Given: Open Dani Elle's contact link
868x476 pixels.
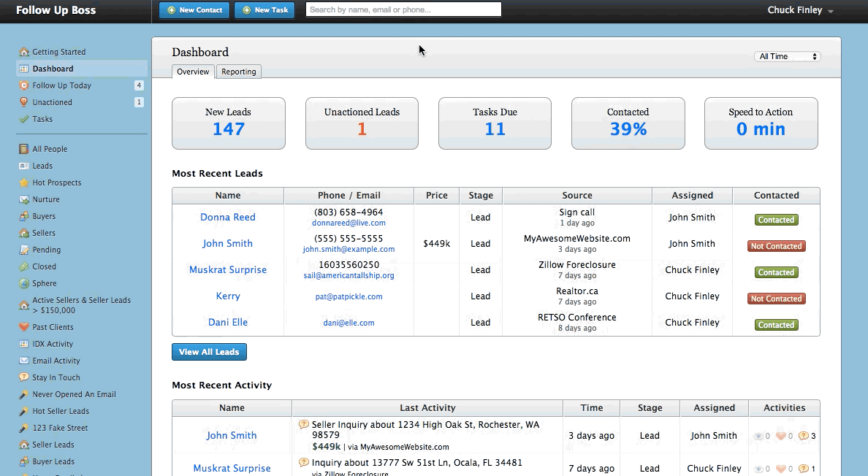Looking at the screenshot, I should click(x=228, y=322).
